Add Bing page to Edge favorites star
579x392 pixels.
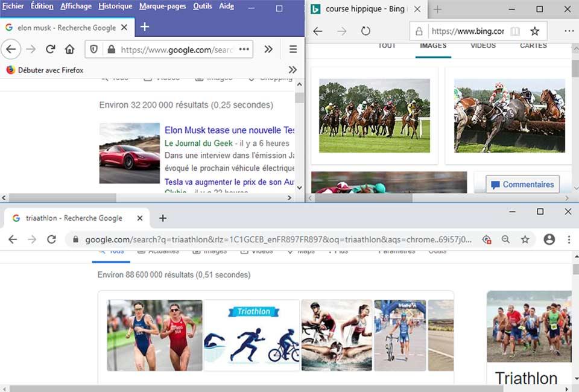(x=534, y=31)
